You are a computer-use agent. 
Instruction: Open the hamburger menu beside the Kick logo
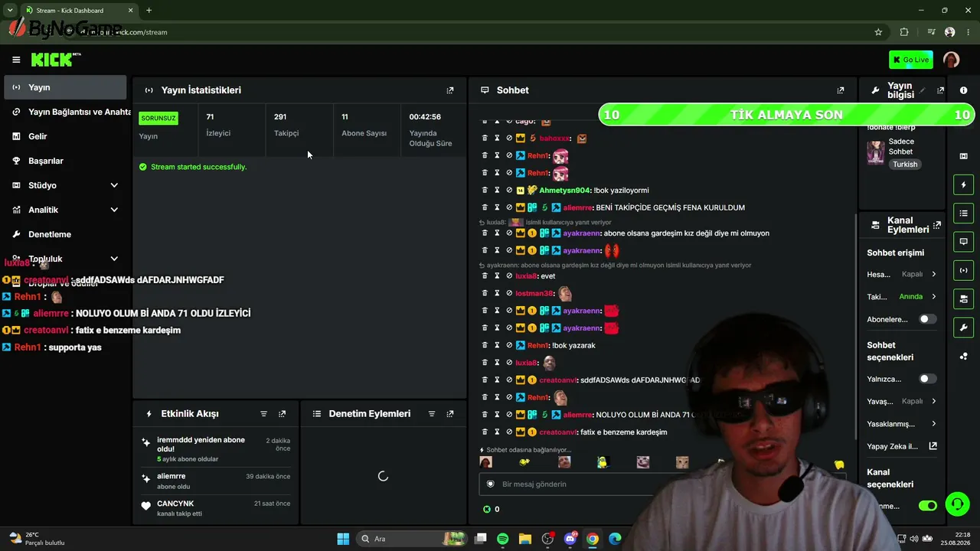[x=16, y=60]
